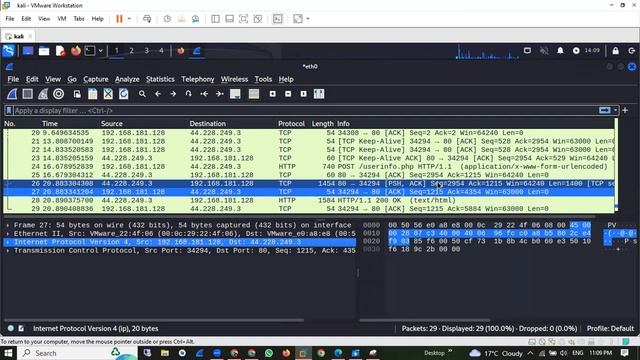640x360 pixels.
Task: Open display filter bookmark icon
Action: 9,110
